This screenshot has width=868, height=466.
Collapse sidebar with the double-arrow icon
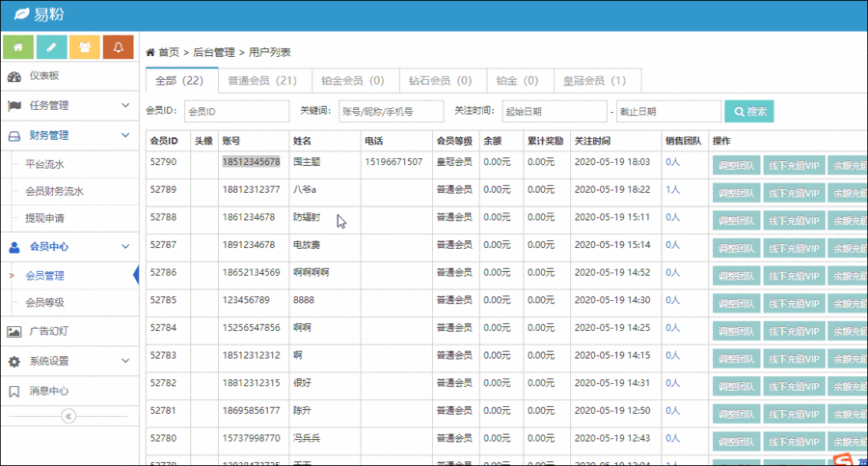point(68,417)
